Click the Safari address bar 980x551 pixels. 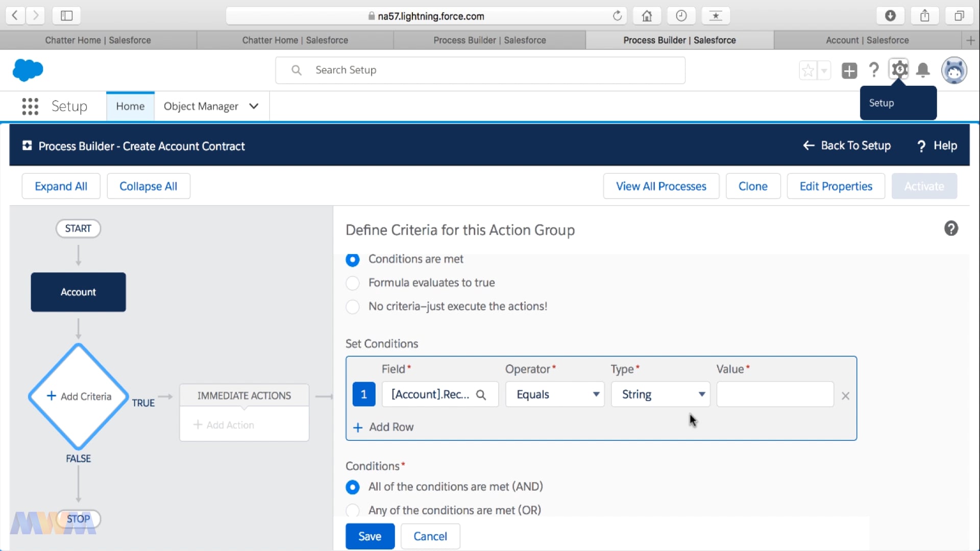tap(426, 16)
